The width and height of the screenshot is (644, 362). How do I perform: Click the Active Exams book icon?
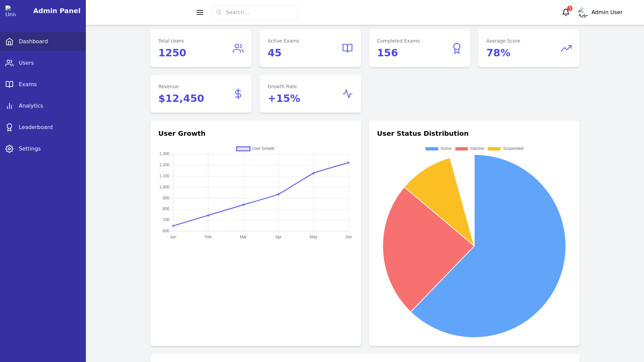pos(347,48)
